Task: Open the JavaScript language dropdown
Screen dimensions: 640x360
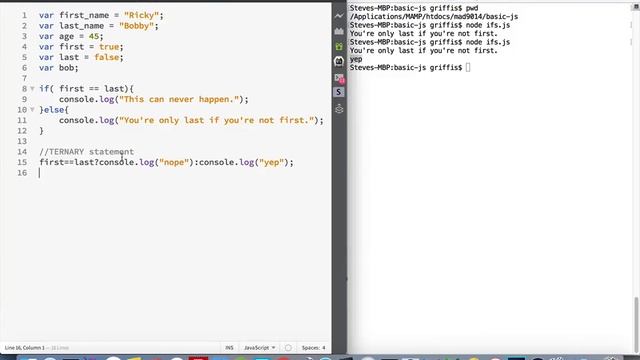Action: tap(260, 348)
